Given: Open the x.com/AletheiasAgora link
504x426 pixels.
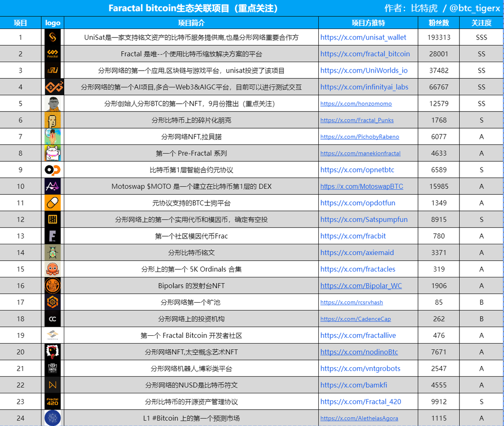Looking at the screenshot, I should point(359,418).
